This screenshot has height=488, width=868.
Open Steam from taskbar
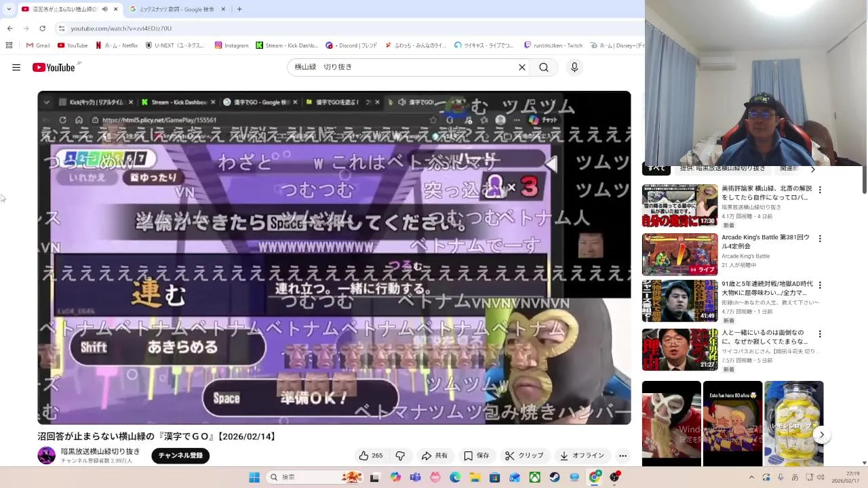(555, 477)
